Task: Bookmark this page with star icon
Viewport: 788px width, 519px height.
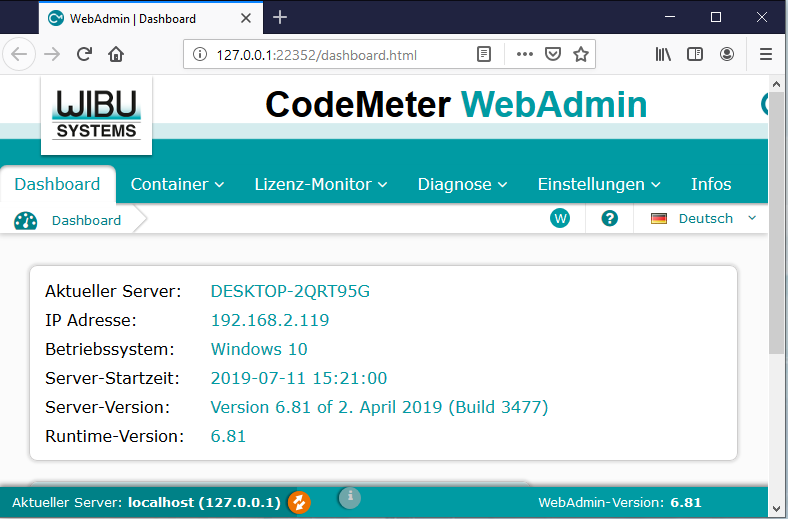Action: click(581, 54)
